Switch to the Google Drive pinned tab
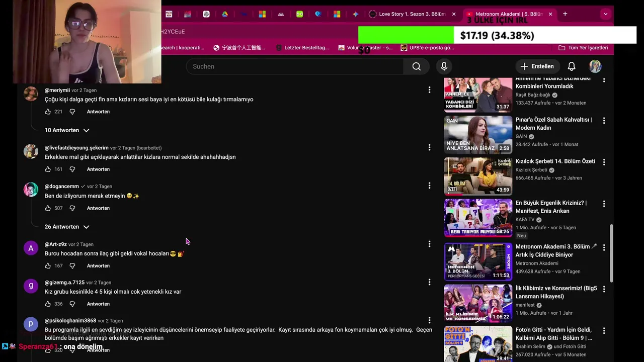 coord(225,14)
